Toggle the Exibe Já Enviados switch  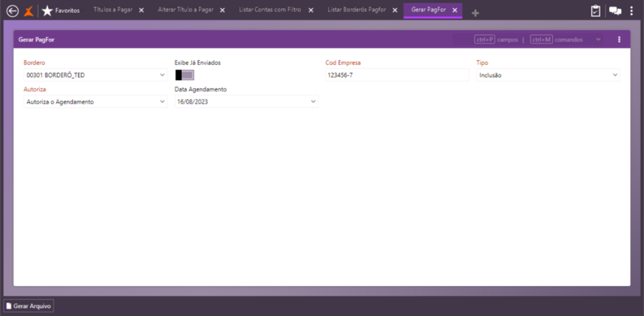(185, 75)
